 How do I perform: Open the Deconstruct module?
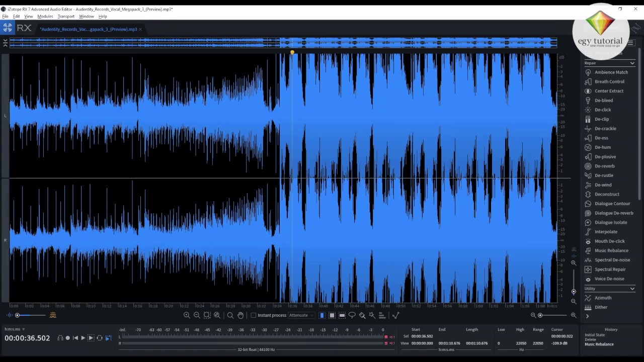click(602, 194)
